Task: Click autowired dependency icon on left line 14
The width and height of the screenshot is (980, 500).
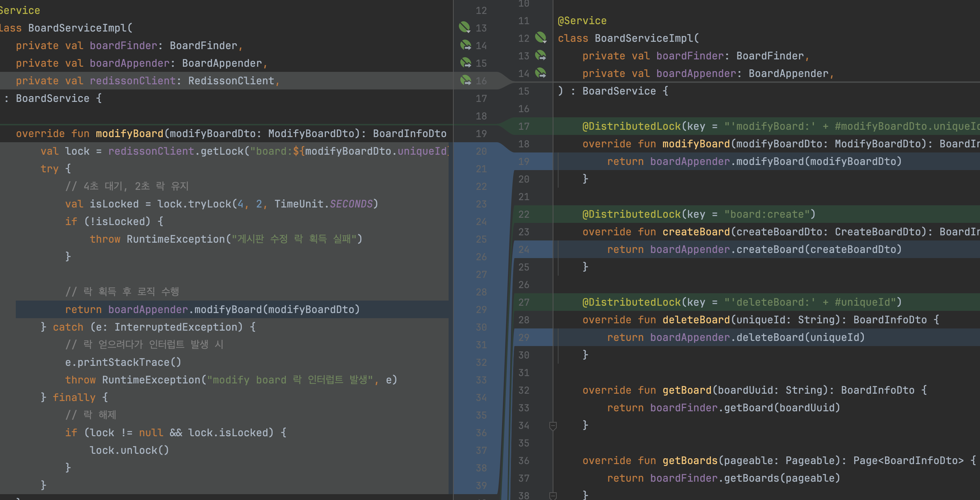Action: (x=465, y=45)
